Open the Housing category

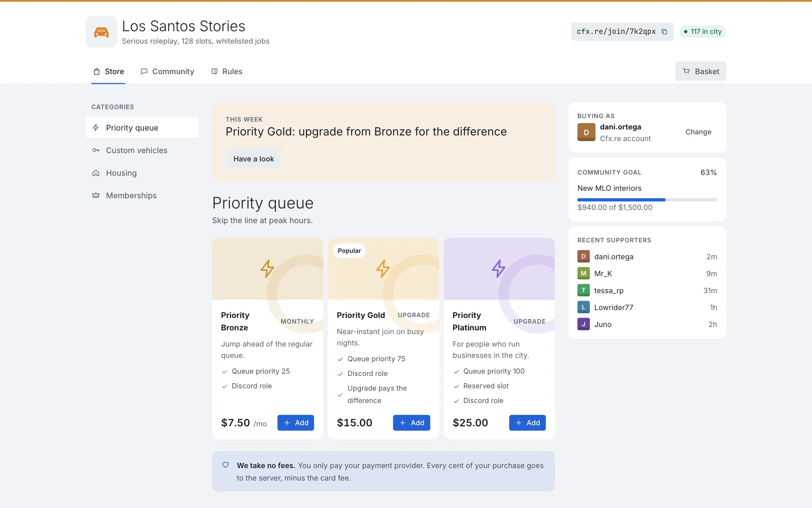click(142, 173)
